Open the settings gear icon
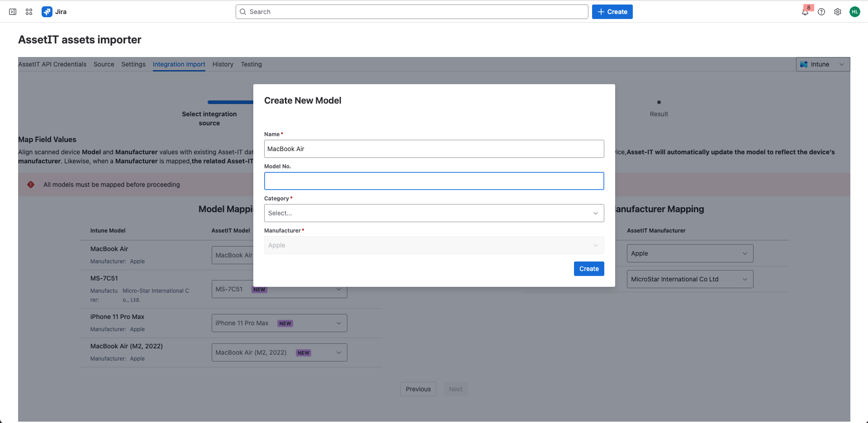This screenshot has width=868, height=423. (x=838, y=12)
